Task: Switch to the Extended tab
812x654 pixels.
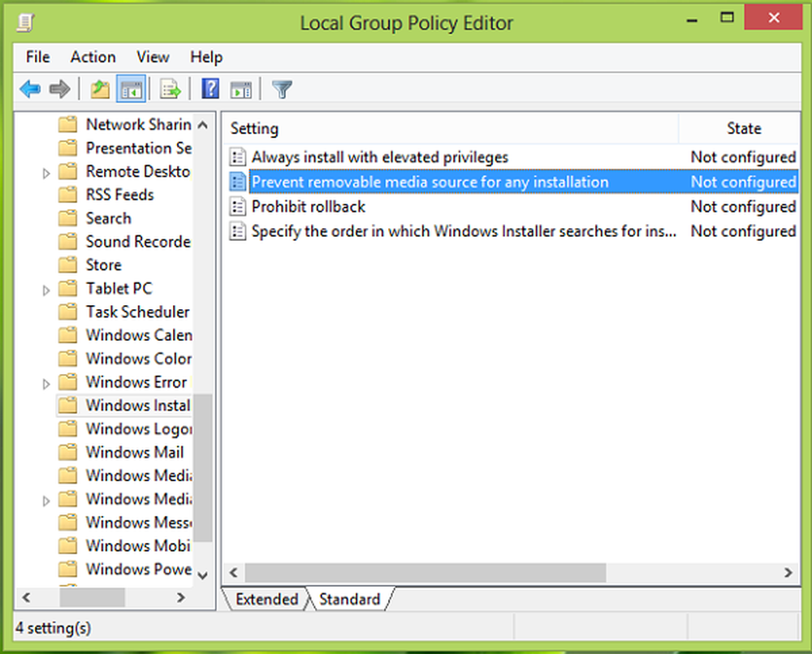Action: [x=266, y=600]
